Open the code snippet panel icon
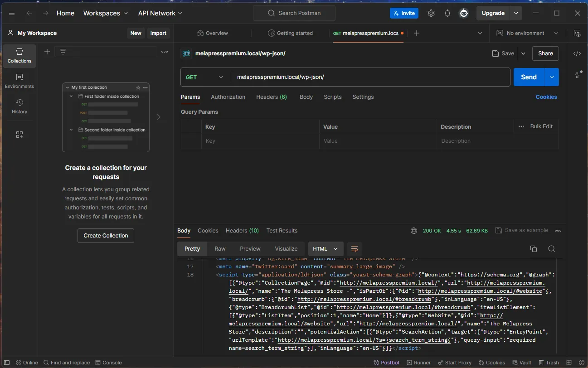588x368 pixels. (x=577, y=53)
